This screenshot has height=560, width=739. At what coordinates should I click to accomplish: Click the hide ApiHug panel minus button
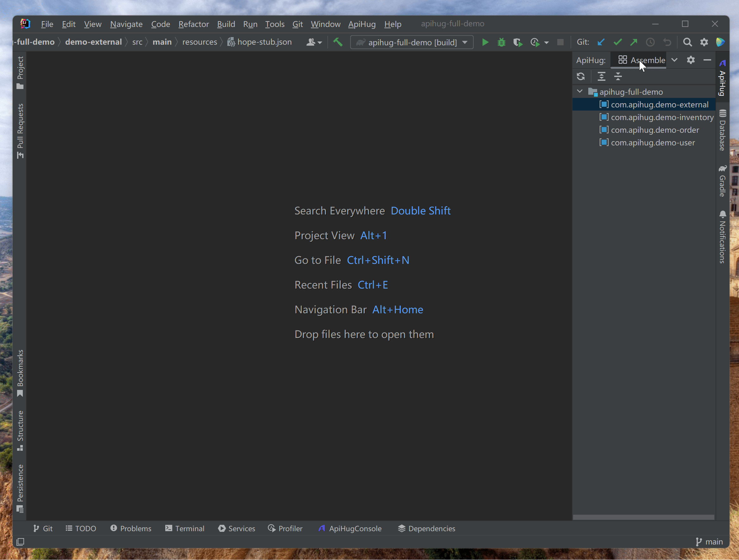click(707, 60)
